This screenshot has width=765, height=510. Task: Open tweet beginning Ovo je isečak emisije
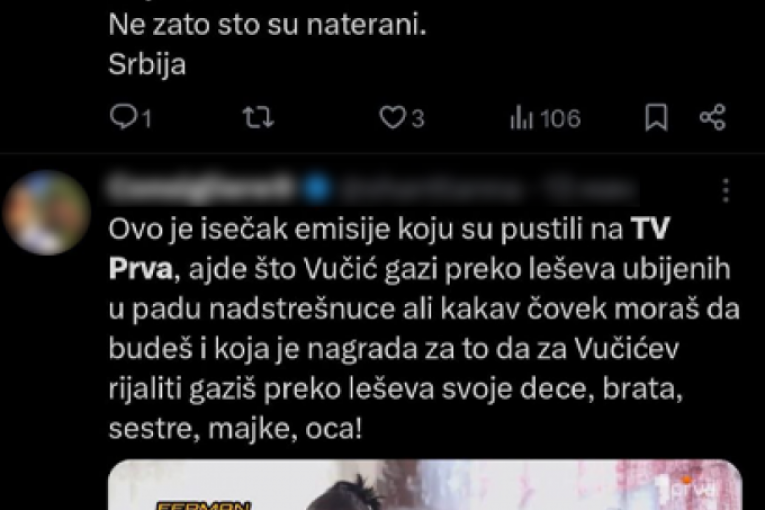click(x=423, y=329)
